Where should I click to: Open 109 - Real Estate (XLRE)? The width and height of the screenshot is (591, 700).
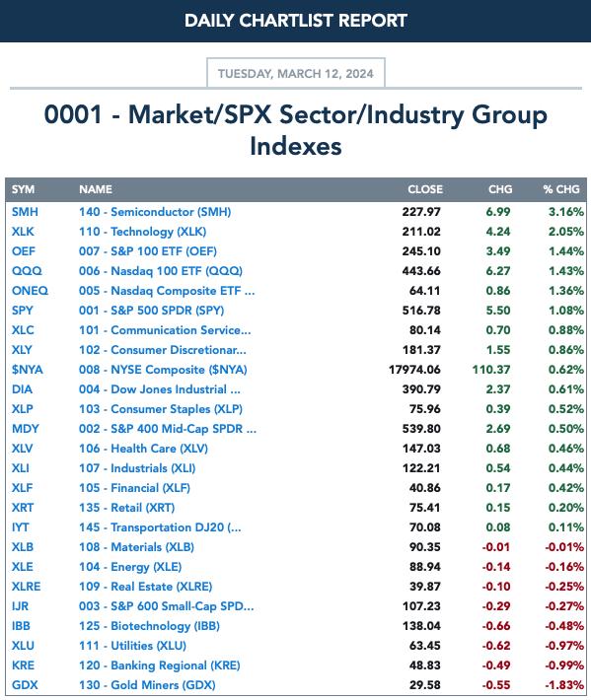(145, 587)
